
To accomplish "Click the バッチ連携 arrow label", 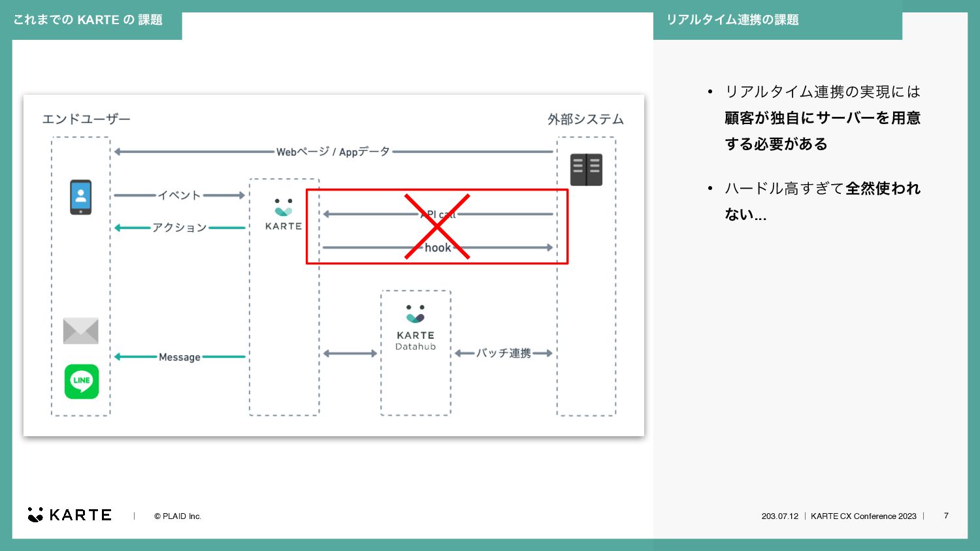I will point(503,353).
